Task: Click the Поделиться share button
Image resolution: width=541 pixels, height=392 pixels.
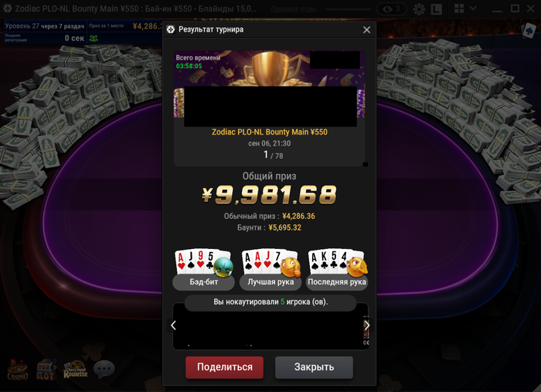Action: click(224, 367)
